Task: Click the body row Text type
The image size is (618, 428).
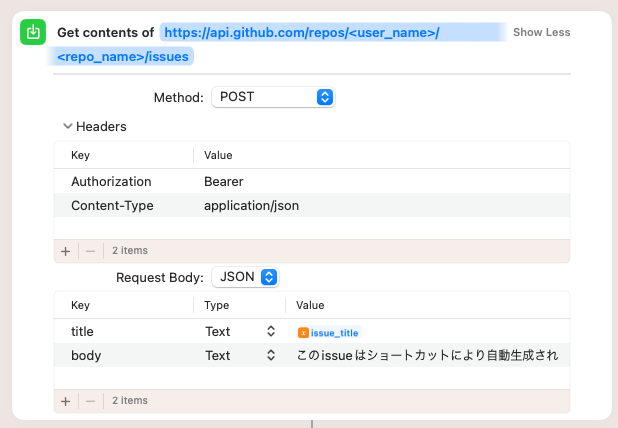Action: [218, 355]
